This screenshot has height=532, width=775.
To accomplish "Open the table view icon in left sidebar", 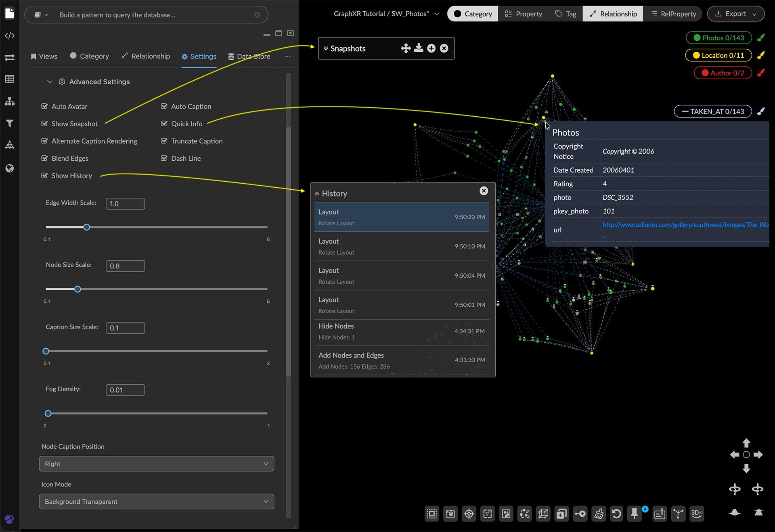I will pos(10,79).
